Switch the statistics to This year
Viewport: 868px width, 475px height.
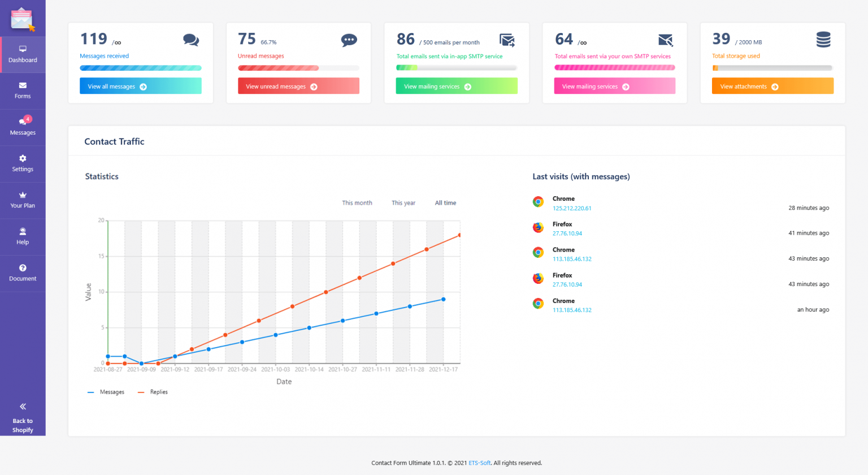tap(403, 203)
